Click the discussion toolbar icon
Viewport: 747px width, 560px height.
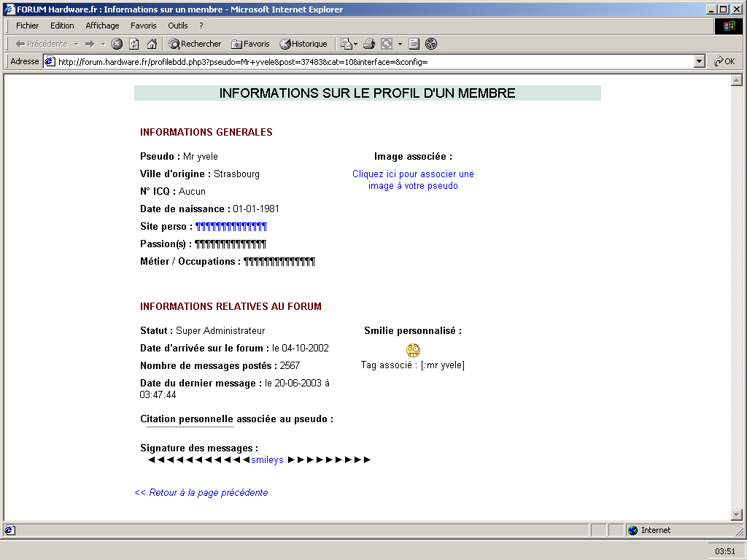[x=414, y=44]
